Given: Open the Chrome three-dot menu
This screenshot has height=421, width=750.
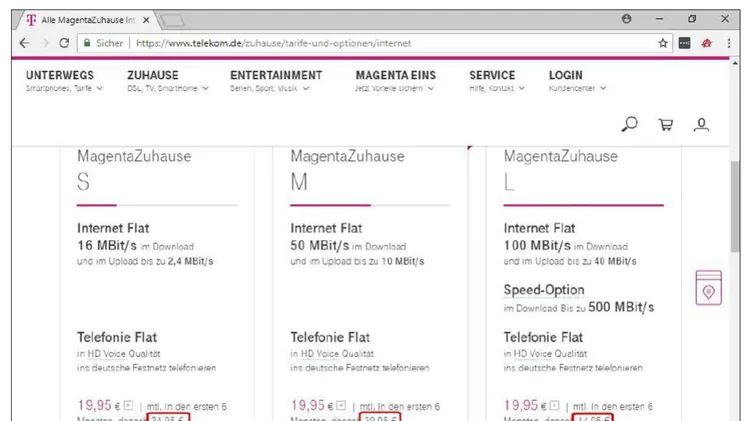Looking at the screenshot, I should 728,43.
